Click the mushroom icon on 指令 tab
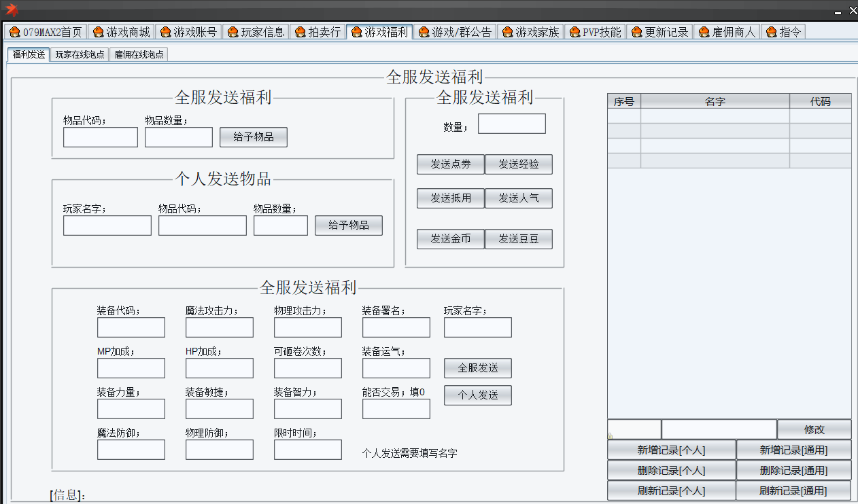The image size is (858, 504). 771,32
